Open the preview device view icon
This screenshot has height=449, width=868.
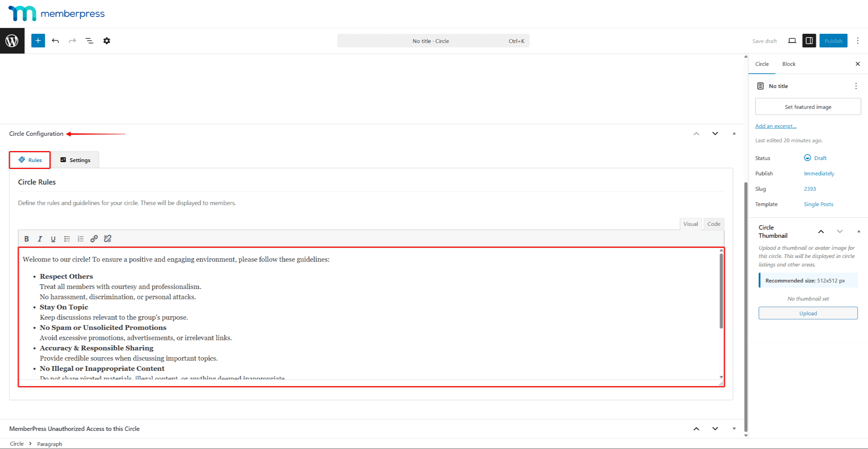pos(792,41)
